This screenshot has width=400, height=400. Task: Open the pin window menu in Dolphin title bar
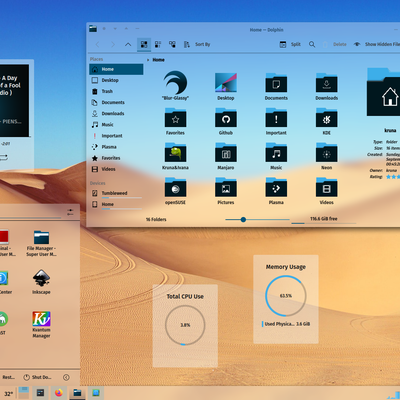[104, 29]
